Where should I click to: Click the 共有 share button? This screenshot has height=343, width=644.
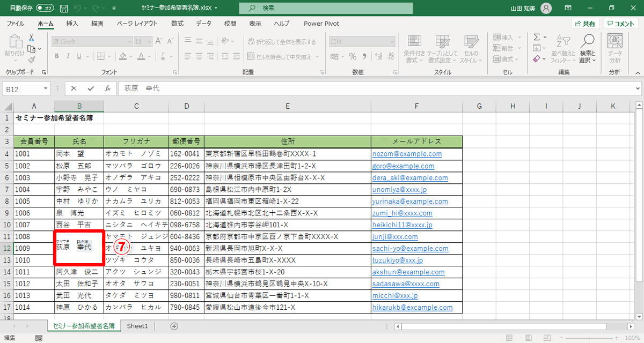click(586, 24)
